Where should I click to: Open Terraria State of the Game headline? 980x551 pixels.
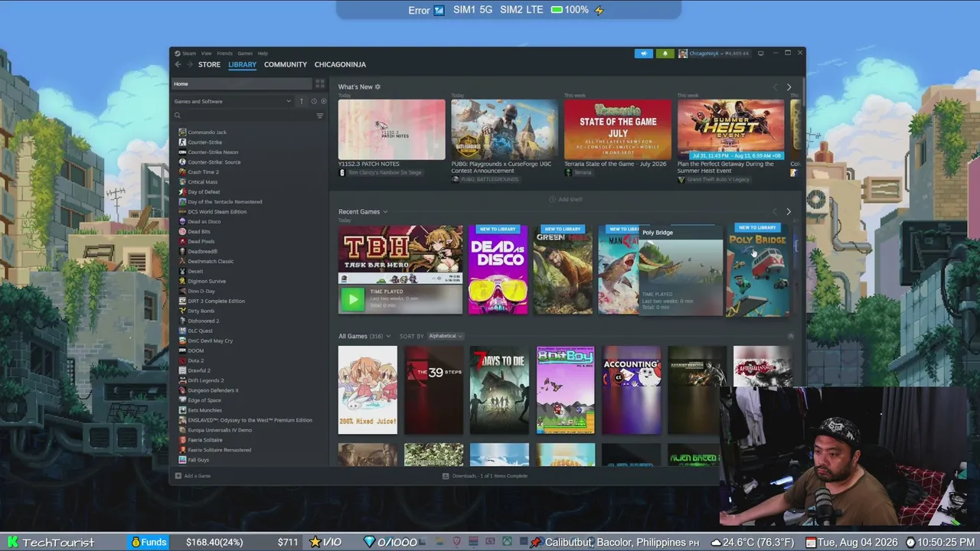coord(616,164)
